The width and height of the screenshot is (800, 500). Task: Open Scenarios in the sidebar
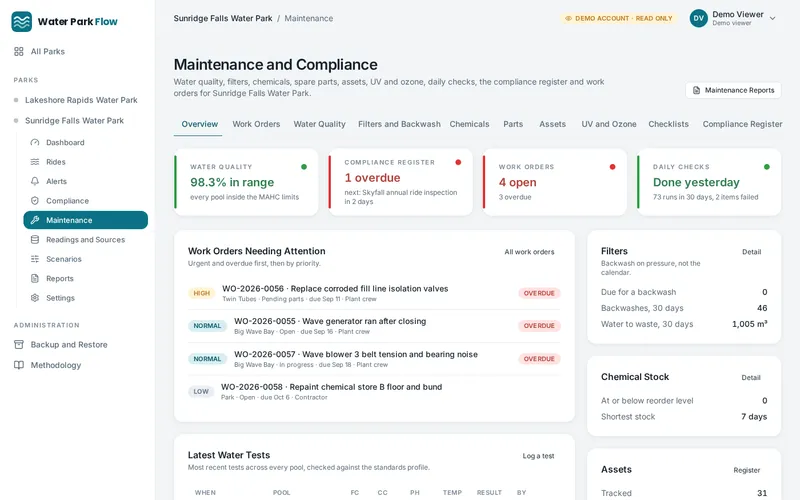64,259
